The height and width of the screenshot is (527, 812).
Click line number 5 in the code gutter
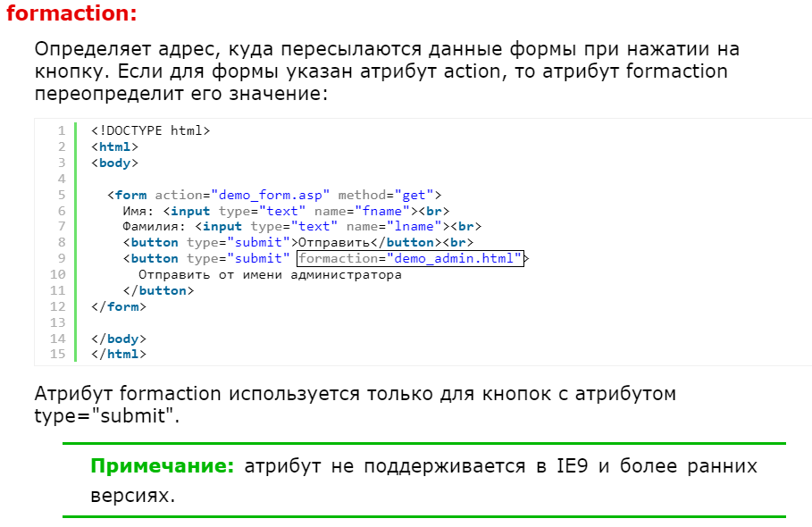click(62, 195)
